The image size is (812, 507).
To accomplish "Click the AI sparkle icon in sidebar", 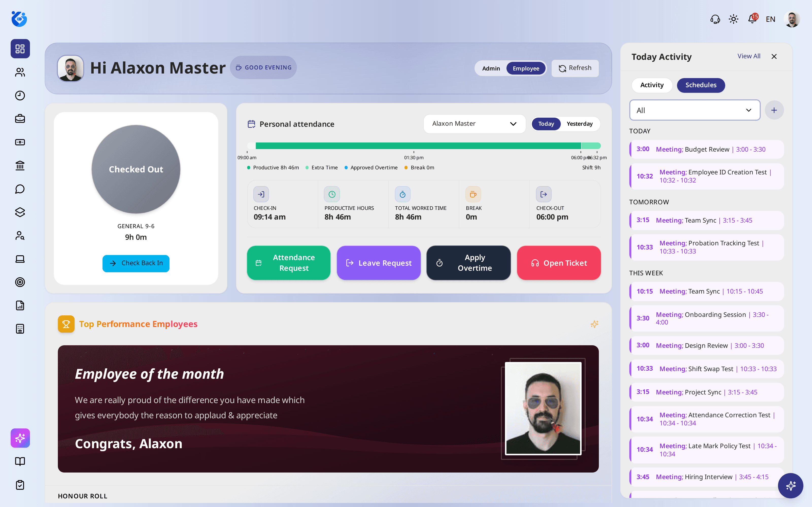I will pyautogui.click(x=20, y=438).
